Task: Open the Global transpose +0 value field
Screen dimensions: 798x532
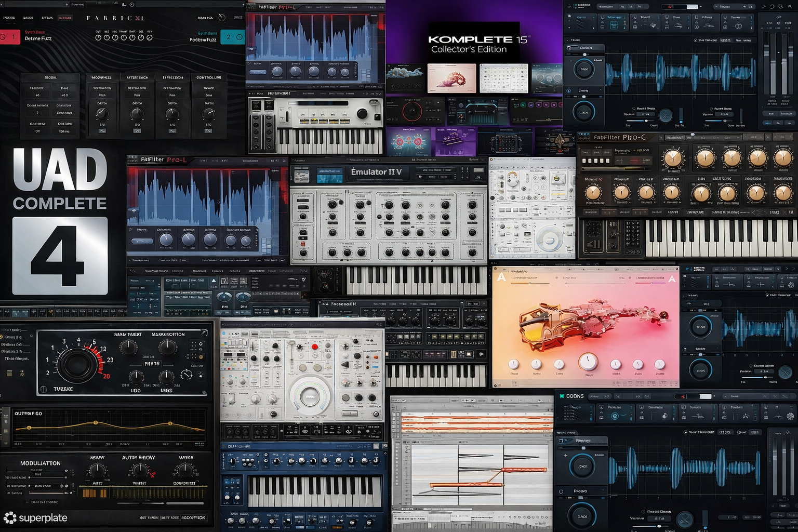Action: click(x=37, y=95)
